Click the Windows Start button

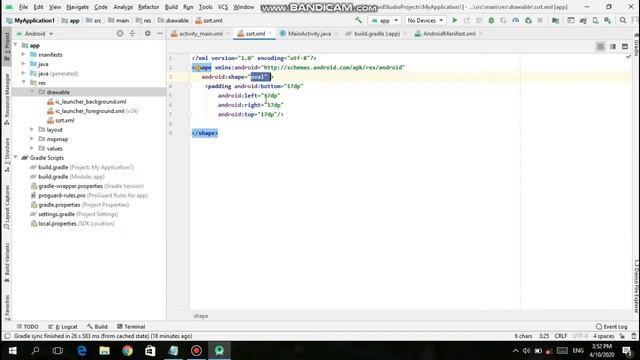12,351
